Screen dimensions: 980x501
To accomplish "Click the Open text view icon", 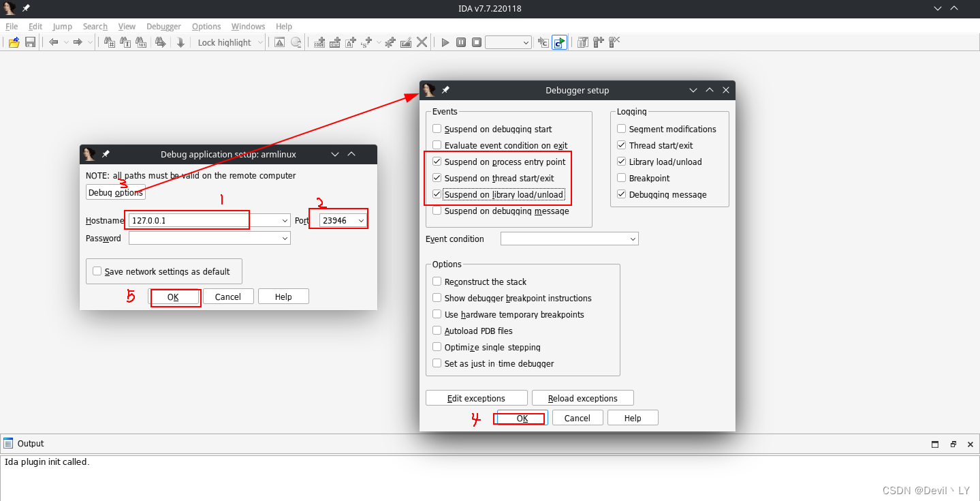I will coord(279,42).
